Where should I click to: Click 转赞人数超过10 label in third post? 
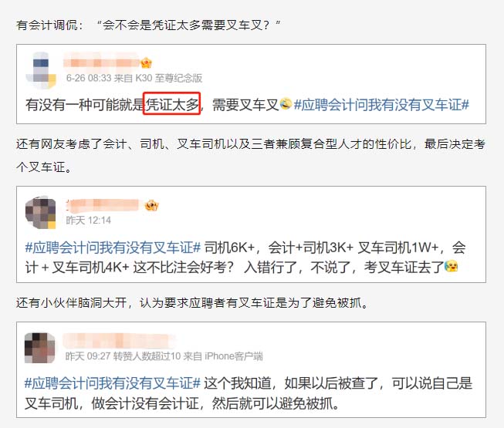click(147, 356)
